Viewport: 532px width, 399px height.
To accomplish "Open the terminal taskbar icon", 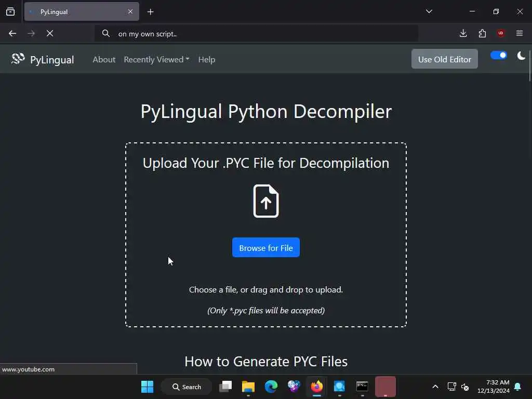I will coord(362,387).
